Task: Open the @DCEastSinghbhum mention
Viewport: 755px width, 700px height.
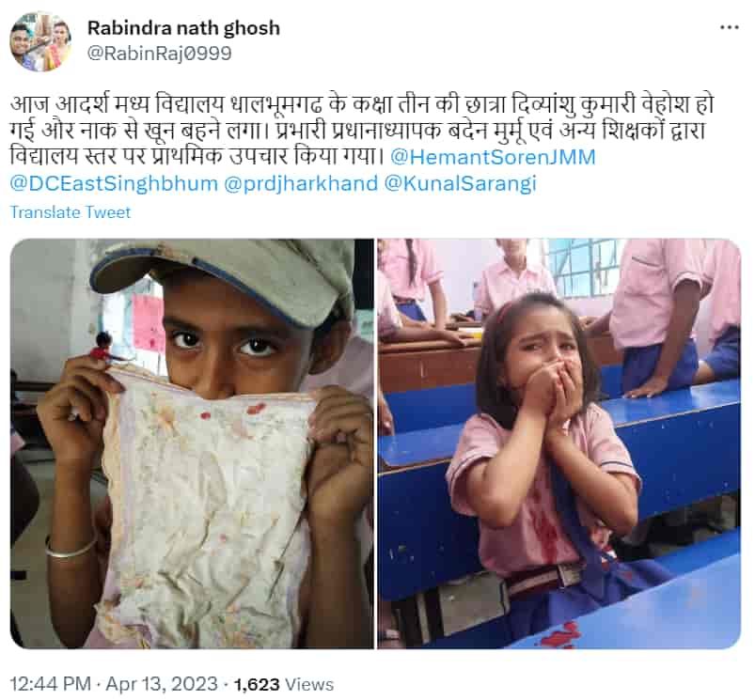Action: click(x=114, y=184)
